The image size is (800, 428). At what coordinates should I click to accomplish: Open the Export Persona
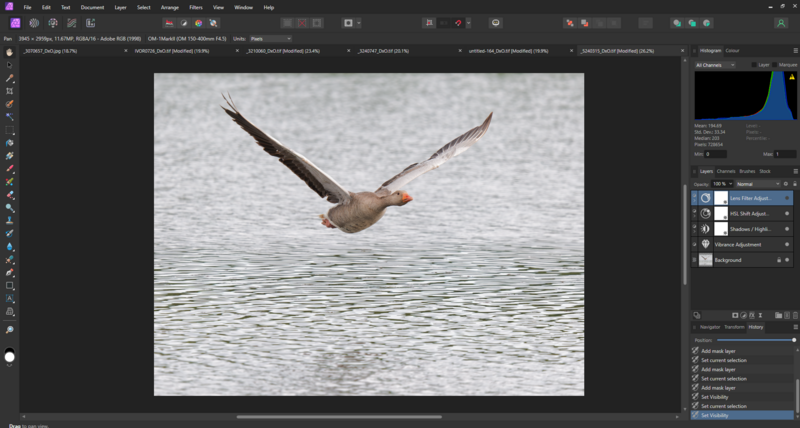[x=91, y=23]
